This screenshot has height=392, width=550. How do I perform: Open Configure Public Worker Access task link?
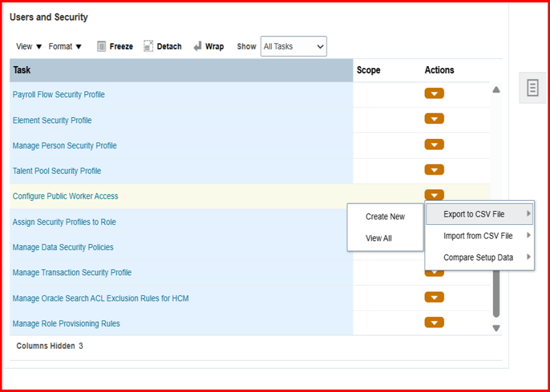(x=65, y=197)
